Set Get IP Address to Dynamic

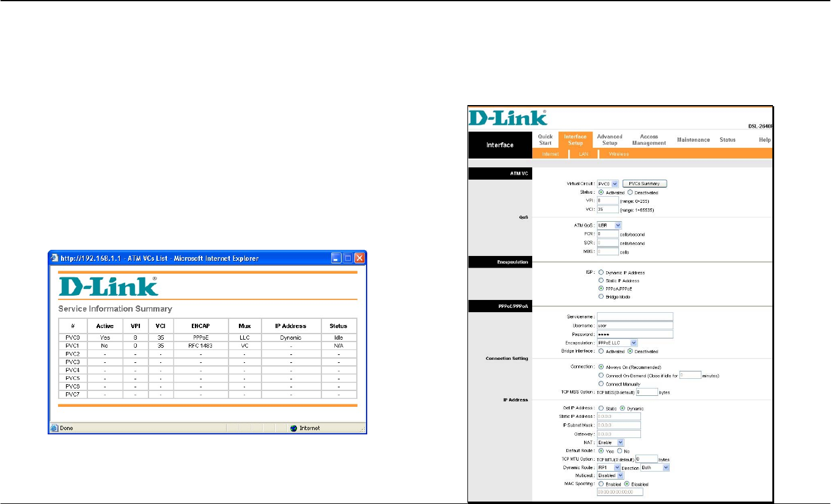tap(623, 408)
